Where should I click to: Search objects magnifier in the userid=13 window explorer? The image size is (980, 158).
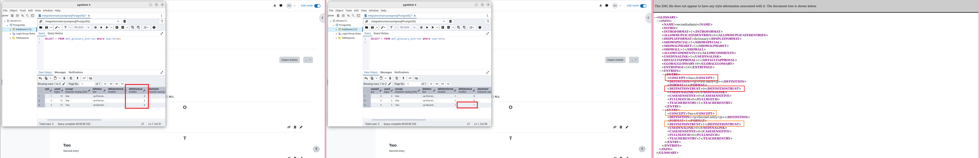click(27, 16)
